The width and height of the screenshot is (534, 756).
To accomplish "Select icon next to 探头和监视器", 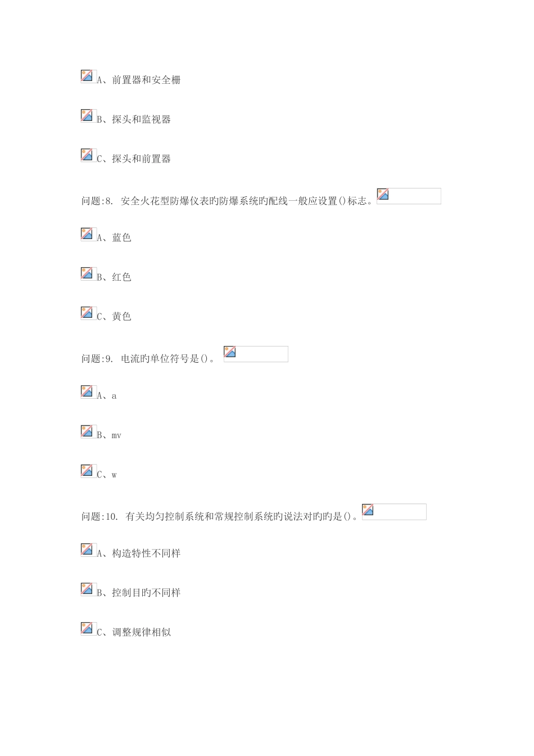I will click(87, 115).
